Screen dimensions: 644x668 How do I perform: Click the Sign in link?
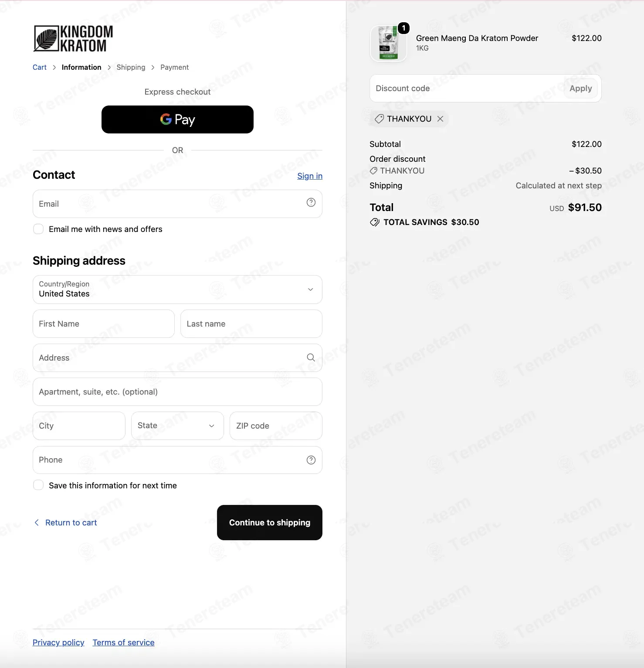click(310, 176)
